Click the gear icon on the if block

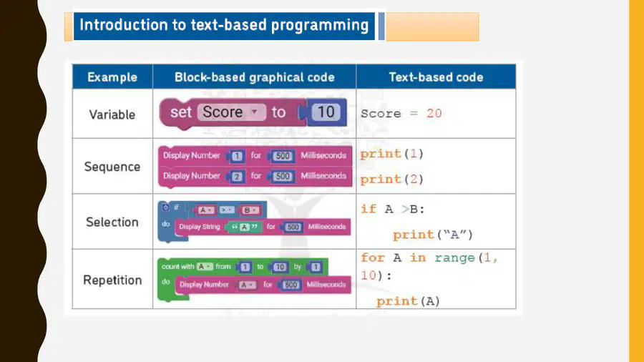pos(165,207)
